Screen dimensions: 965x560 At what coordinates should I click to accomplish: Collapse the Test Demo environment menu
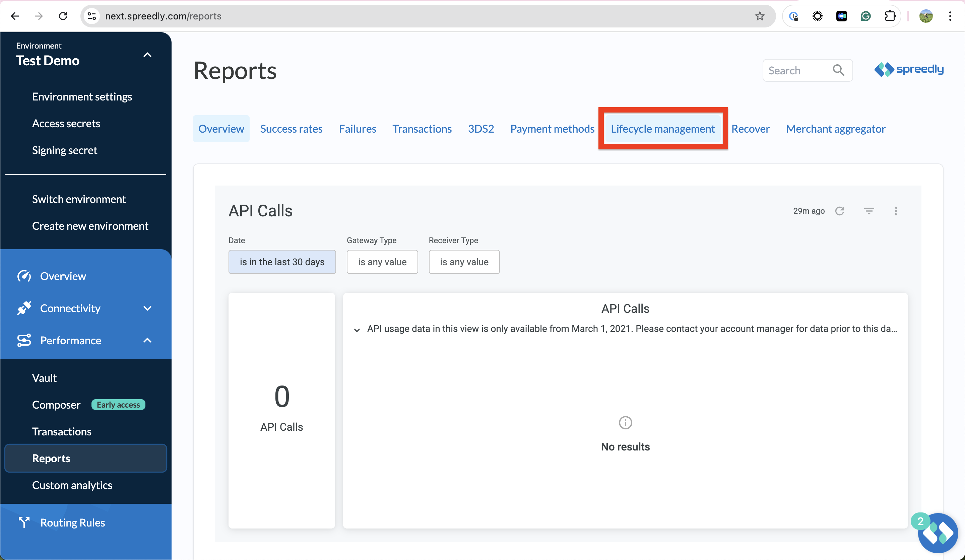(147, 55)
